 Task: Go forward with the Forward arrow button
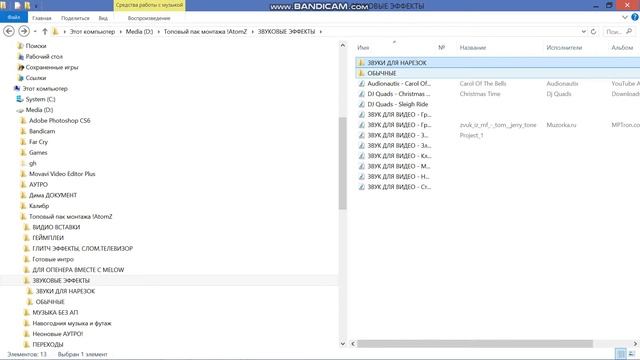pyautogui.click(x=24, y=31)
